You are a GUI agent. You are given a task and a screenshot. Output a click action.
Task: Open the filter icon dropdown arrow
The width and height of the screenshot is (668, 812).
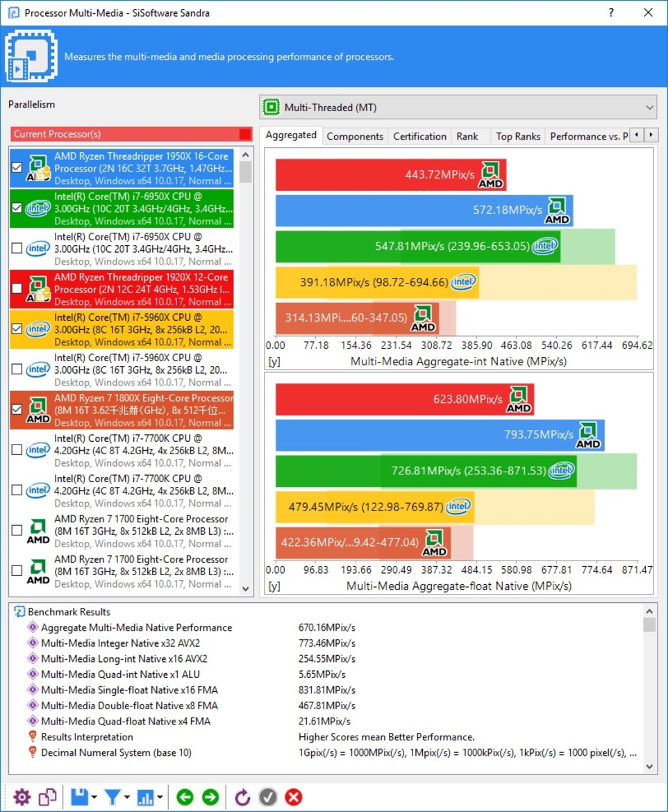[127, 797]
